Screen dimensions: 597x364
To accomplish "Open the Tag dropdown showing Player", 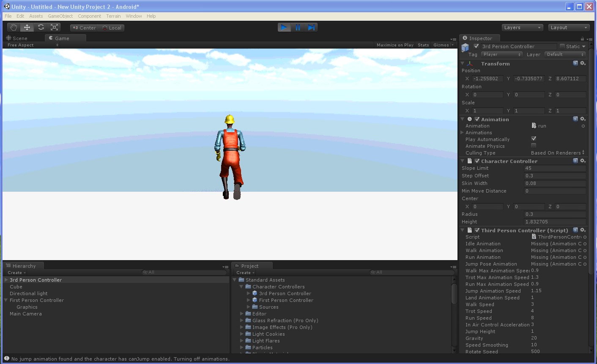I will pos(502,54).
